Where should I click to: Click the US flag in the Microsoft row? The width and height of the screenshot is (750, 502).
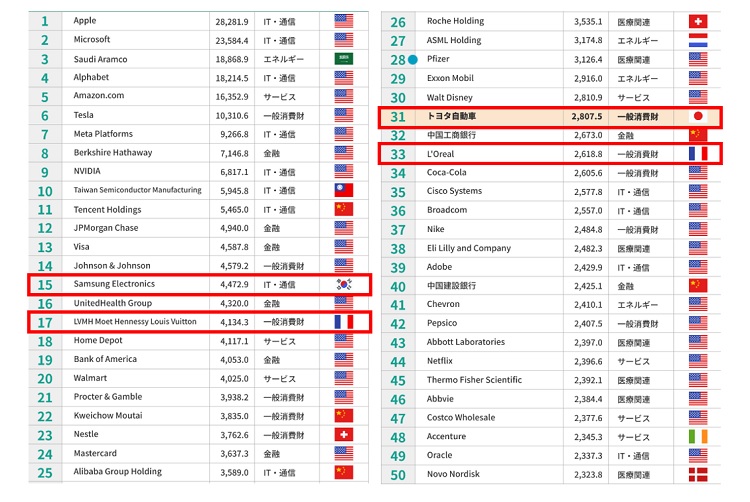[343, 40]
